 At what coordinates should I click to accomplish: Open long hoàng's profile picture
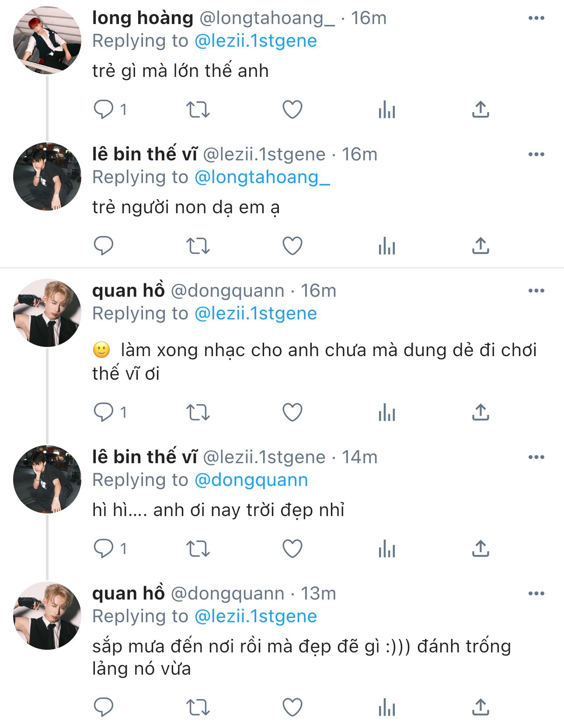click(47, 40)
